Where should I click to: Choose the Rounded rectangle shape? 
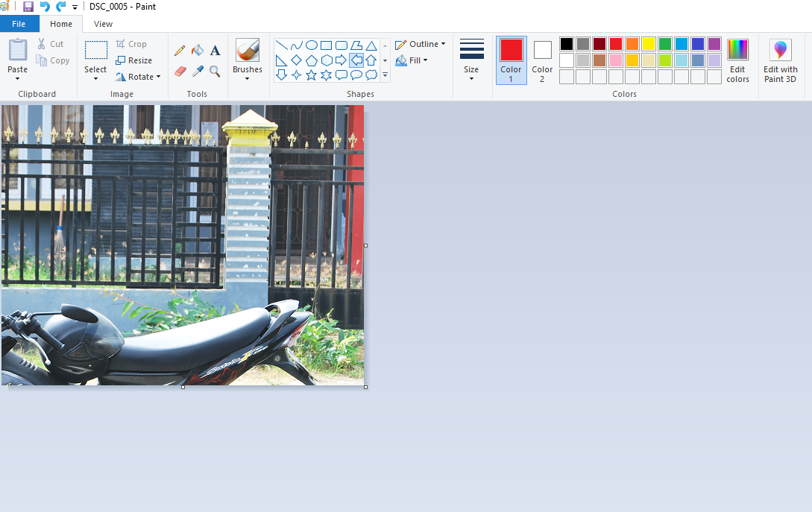tap(342, 45)
